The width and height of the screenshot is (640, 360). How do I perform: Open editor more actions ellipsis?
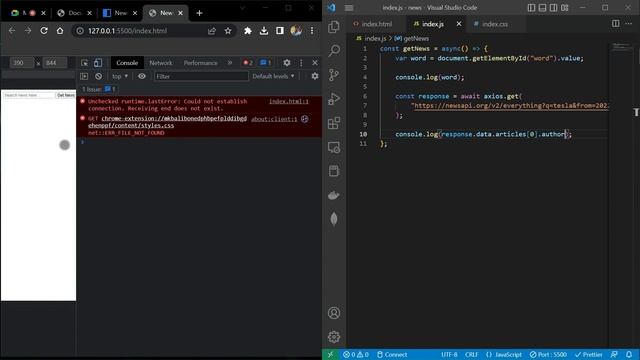pos(628,24)
